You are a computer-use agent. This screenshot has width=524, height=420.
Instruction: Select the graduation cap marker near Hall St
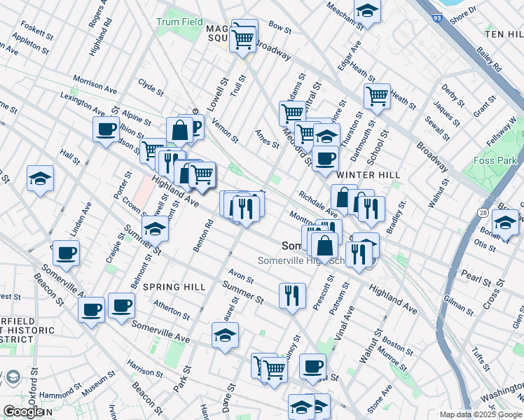pyautogui.click(x=41, y=178)
